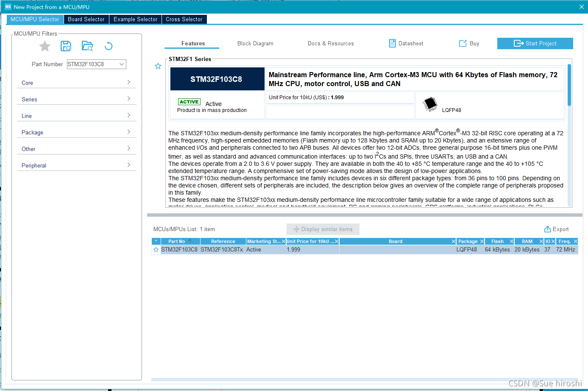
Task: Switch to Board Selector tab
Action: tap(86, 19)
